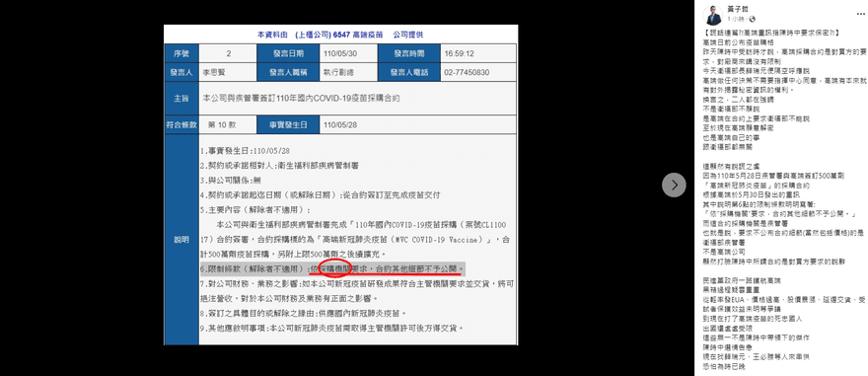Click value 第 10 款

(221, 124)
